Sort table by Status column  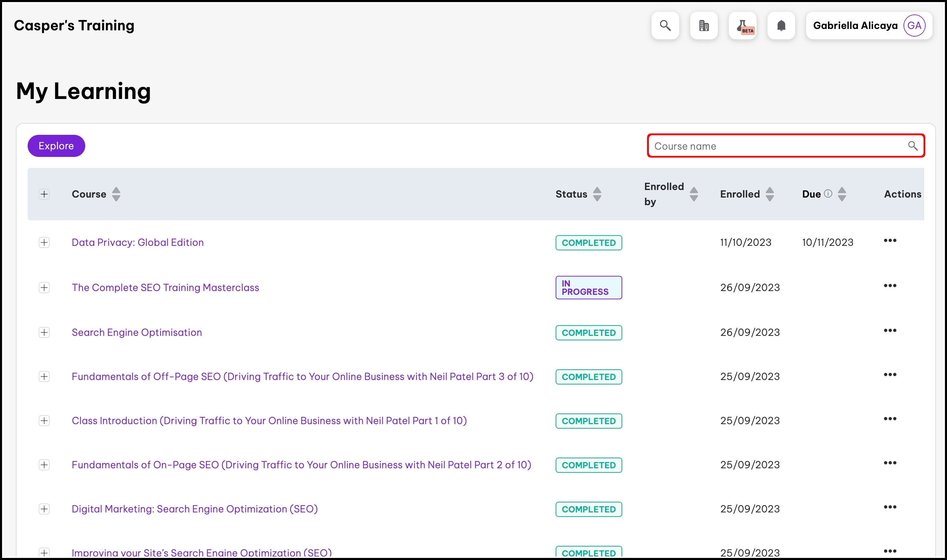pyautogui.click(x=597, y=194)
